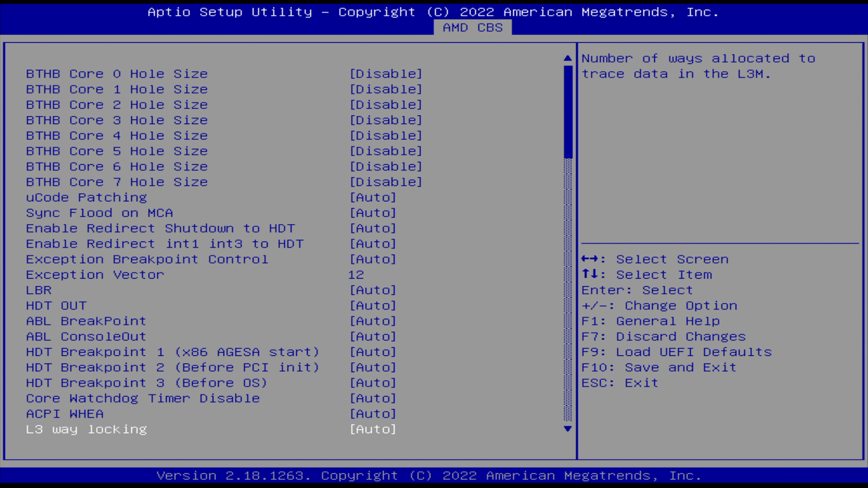Open BTHB Core 3 Hole Size value
This screenshot has height=488, width=868.
click(386, 120)
